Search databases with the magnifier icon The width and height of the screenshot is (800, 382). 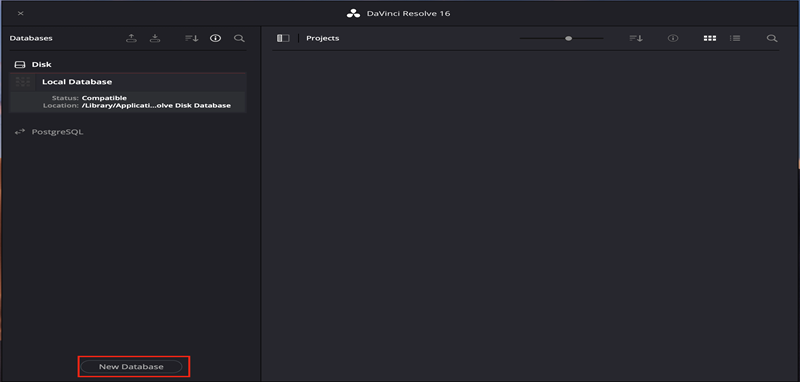click(239, 38)
